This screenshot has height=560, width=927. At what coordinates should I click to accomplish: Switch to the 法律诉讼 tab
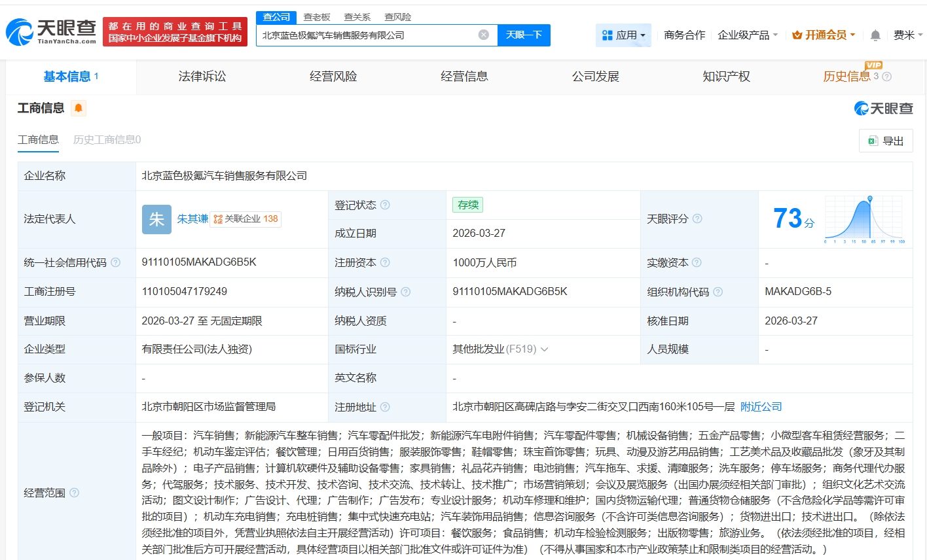pyautogui.click(x=202, y=77)
